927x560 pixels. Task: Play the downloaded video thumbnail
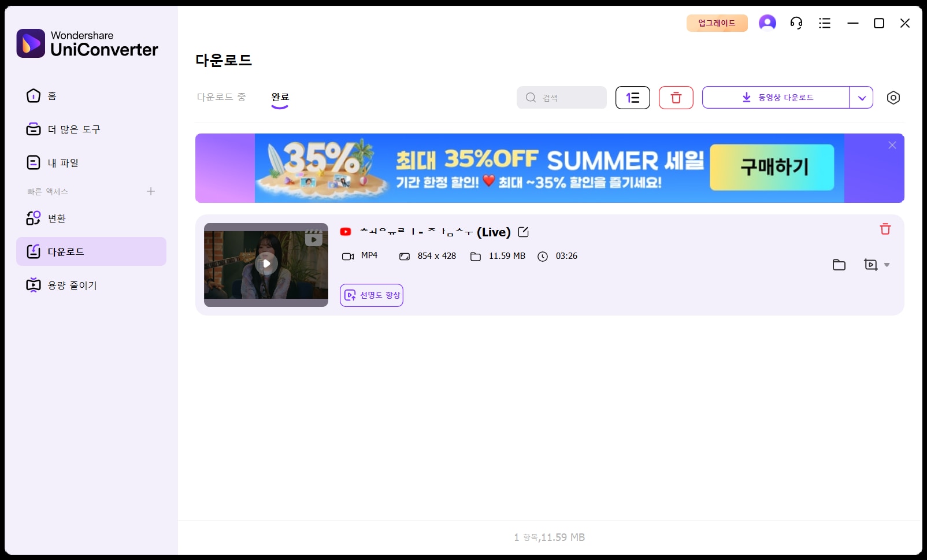tap(266, 264)
